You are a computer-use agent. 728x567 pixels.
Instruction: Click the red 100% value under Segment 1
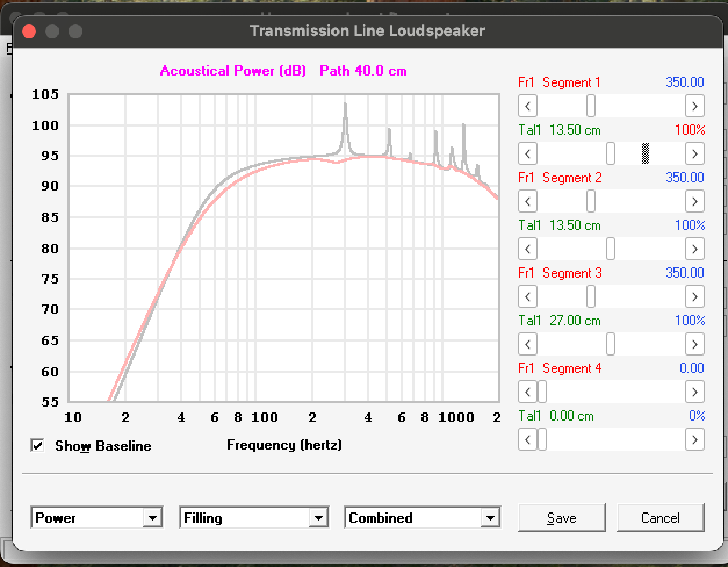click(690, 130)
